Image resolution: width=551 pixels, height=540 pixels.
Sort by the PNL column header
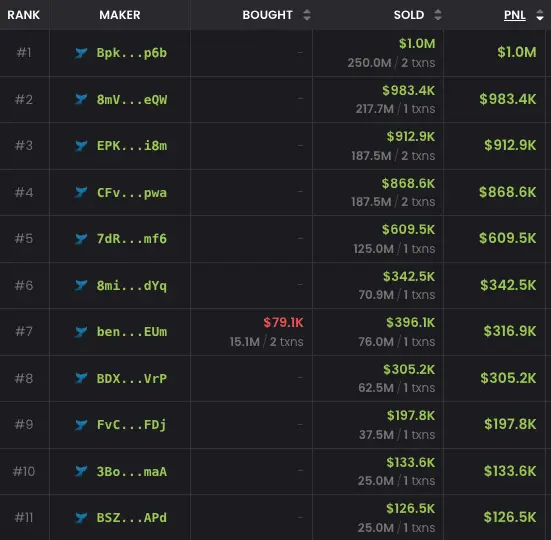tap(515, 15)
